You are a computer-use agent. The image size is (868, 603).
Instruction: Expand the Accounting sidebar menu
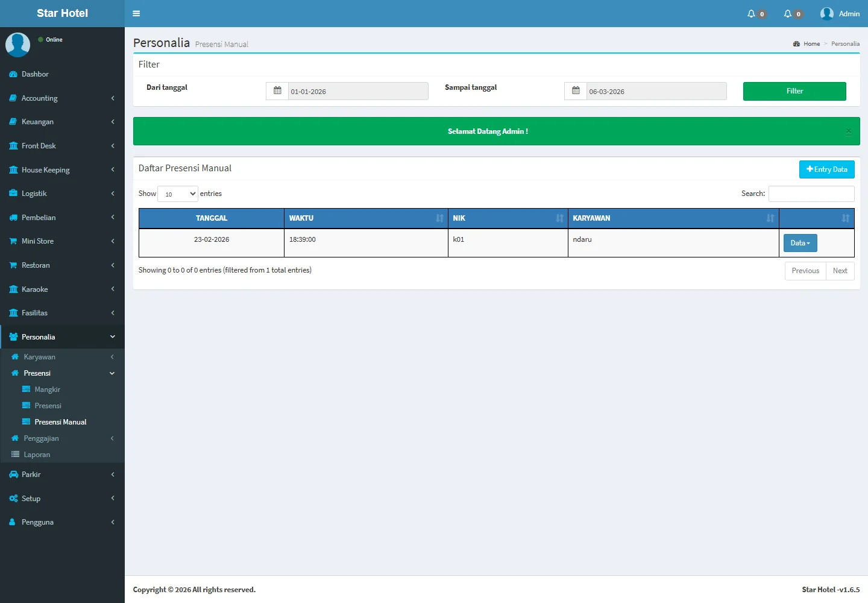click(62, 98)
